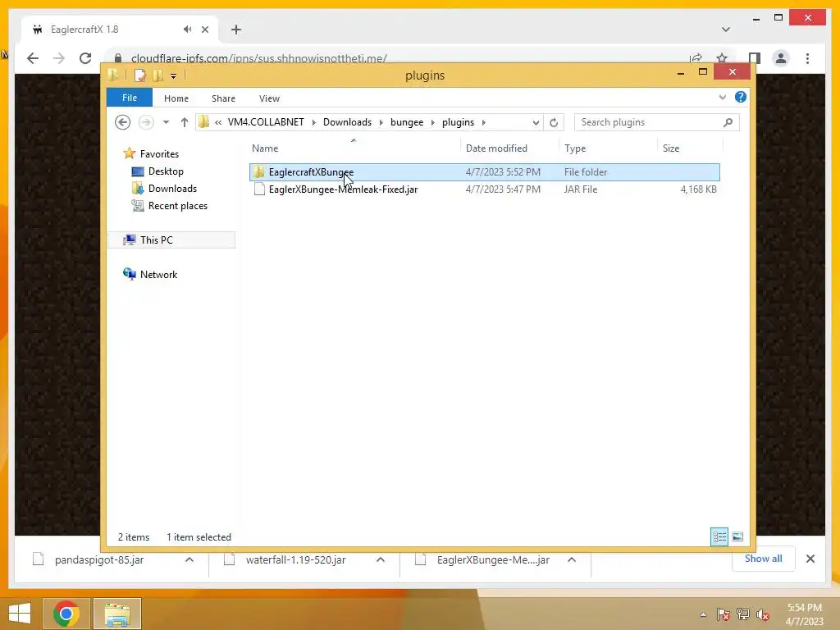Select Network in navigation pane

pyautogui.click(x=158, y=274)
